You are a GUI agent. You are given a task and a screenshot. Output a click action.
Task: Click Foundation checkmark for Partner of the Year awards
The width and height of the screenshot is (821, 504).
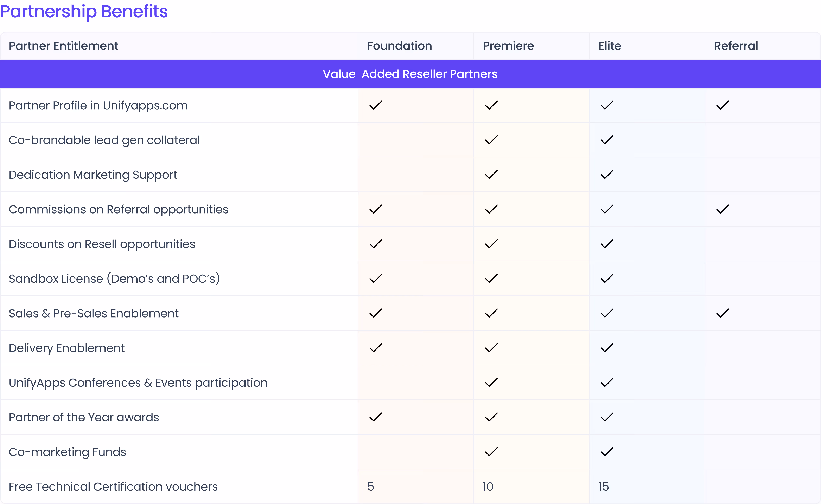[376, 417]
